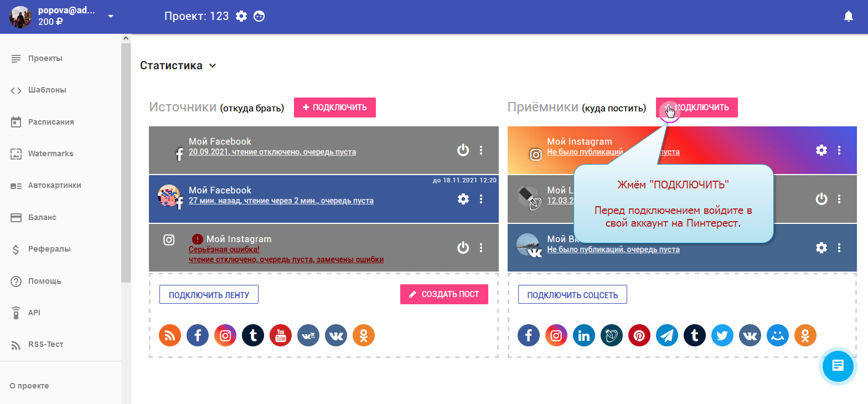Click the Twitter icon under receivers
This screenshot has width=868, height=404.
tap(722, 335)
